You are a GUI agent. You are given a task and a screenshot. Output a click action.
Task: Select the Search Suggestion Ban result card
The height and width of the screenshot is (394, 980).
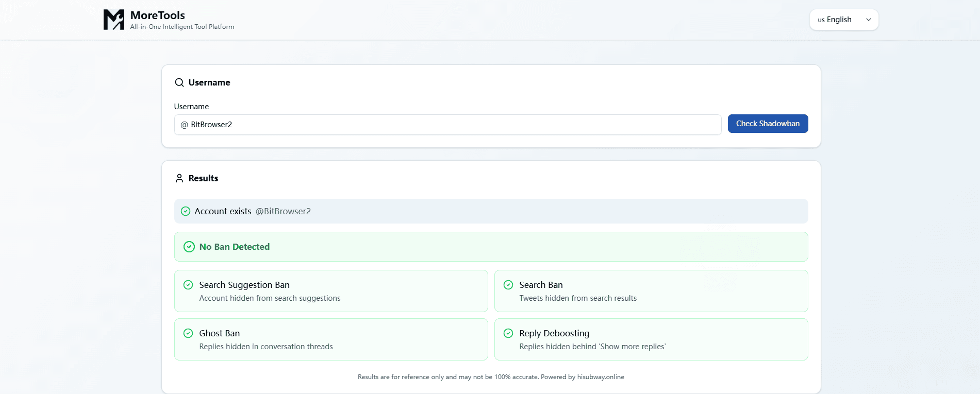tap(331, 291)
